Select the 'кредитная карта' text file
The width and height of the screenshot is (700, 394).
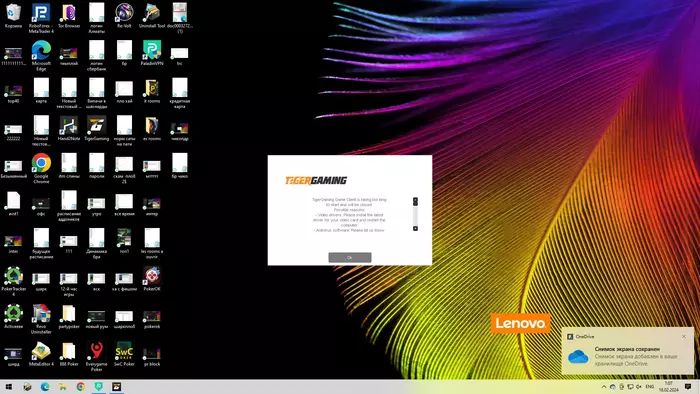coord(180,93)
